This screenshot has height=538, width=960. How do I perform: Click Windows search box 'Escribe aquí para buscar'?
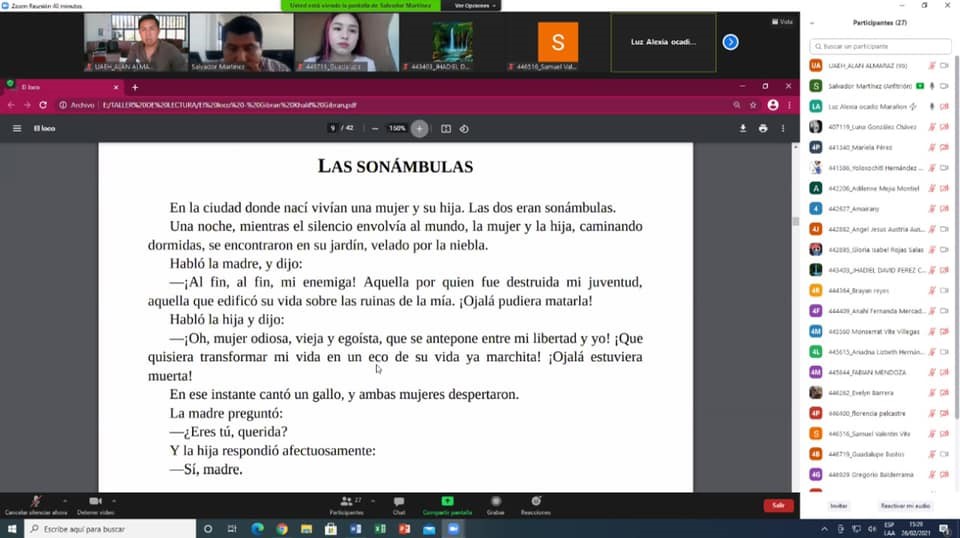(110, 529)
